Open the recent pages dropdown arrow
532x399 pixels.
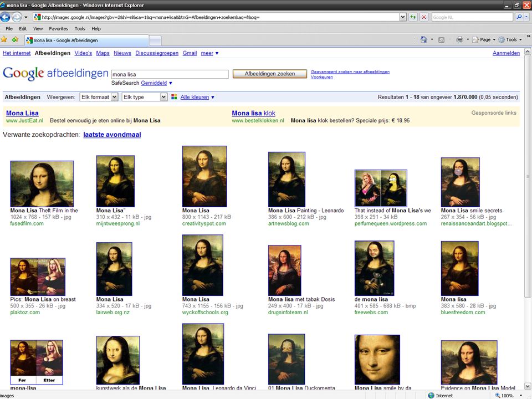[x=26, y=17]
